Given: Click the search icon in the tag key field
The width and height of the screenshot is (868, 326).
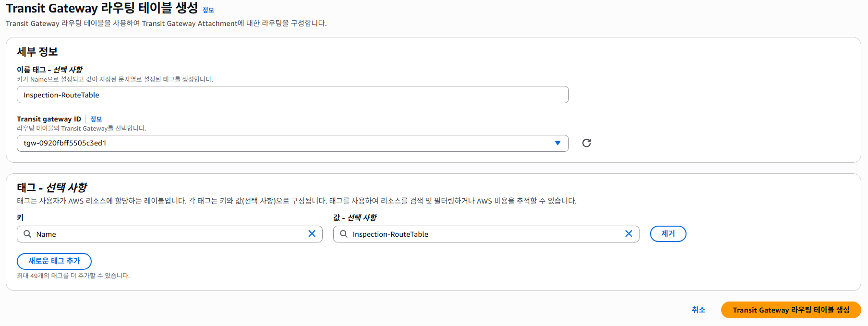Looking at the screenshot, I should (x=27, y=234).
